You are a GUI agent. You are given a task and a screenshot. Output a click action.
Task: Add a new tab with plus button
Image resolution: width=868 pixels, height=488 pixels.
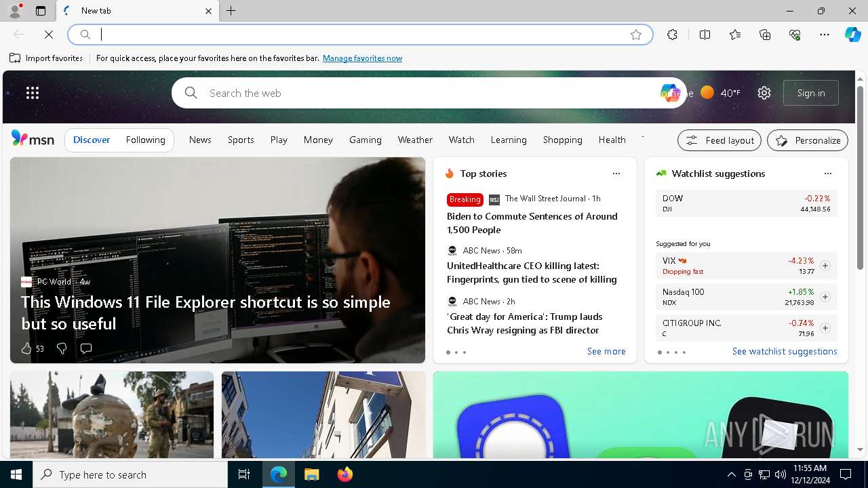click(231, 11)
